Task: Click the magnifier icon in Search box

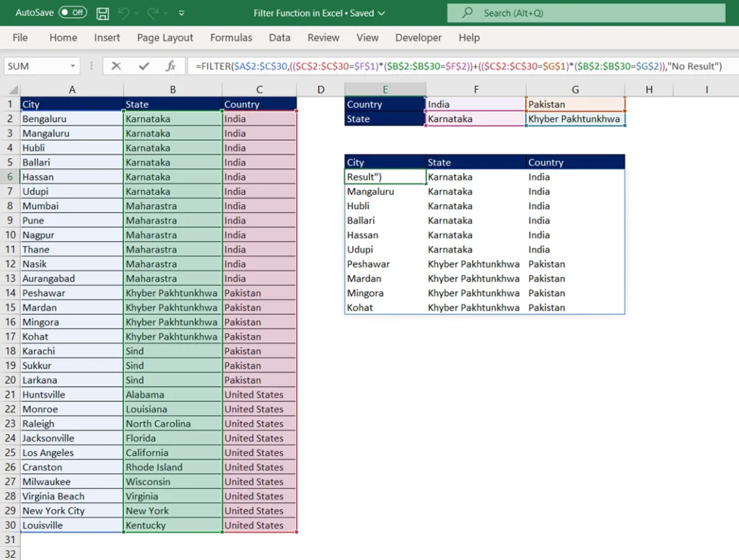Action: [x=468, y=13]
